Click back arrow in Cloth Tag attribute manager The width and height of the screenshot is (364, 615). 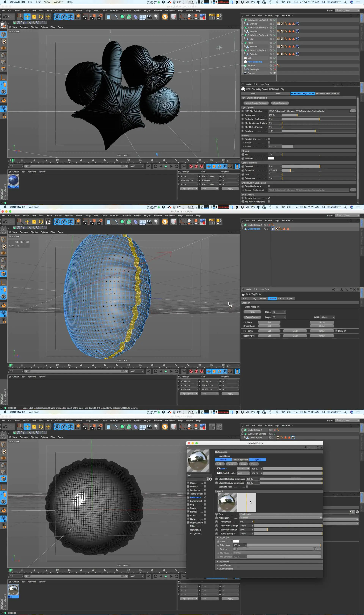(x=333, y=289)
